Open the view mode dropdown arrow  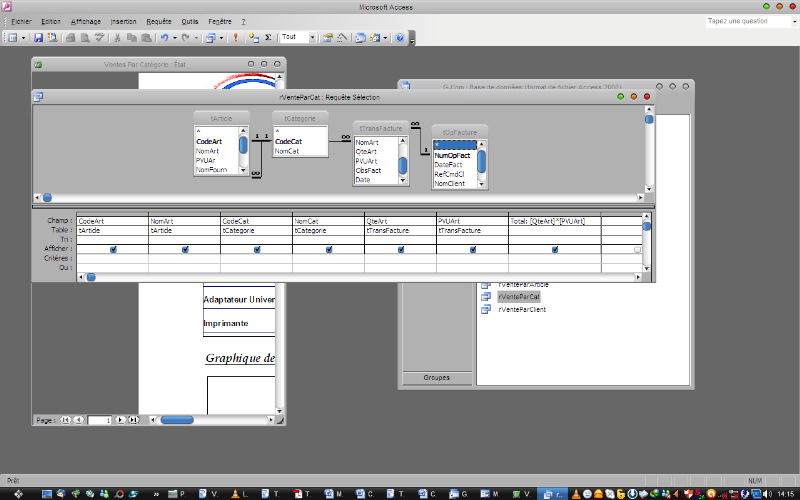pos(25,38)
